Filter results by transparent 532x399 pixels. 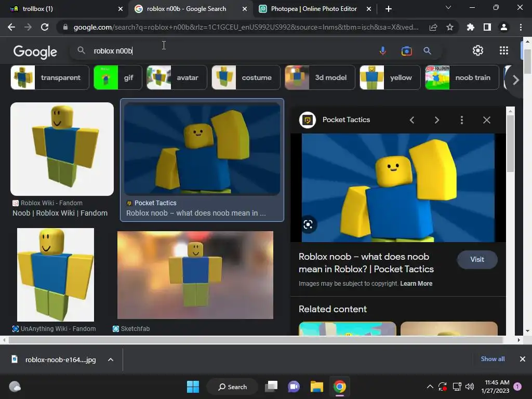[x=50, y=77]
